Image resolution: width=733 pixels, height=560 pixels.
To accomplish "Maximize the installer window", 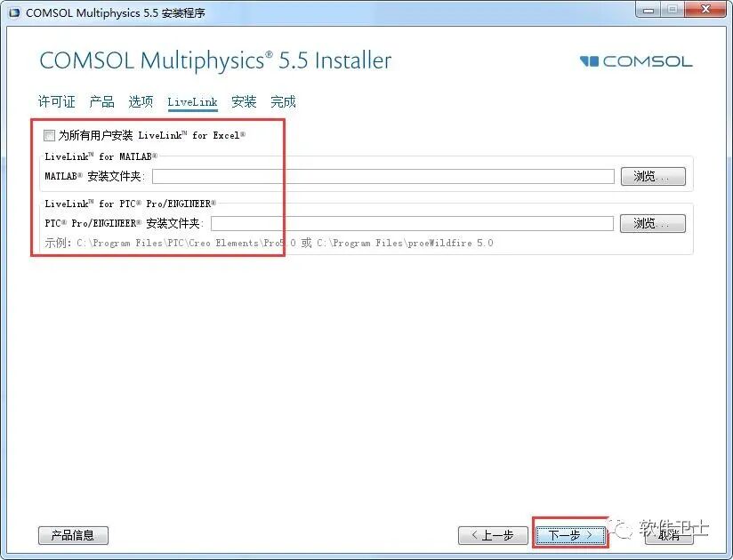I will tap(673, 10).
